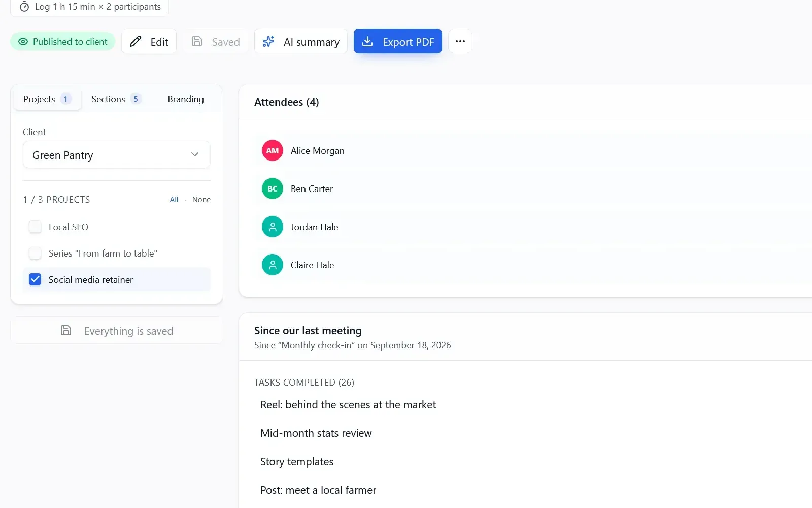Check the Series "From farm to table" checkbox
Screen dimensions: 812x508
pos(35,253)
